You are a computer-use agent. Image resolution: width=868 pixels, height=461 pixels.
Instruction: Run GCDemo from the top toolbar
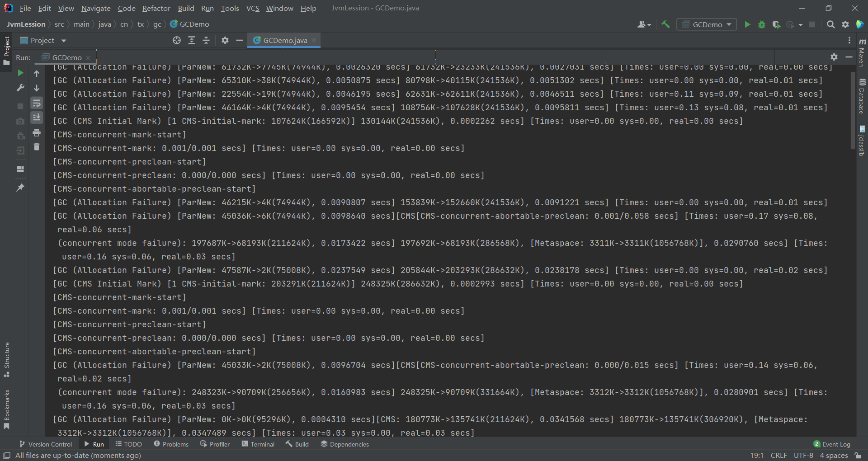[x=747, y=24]
